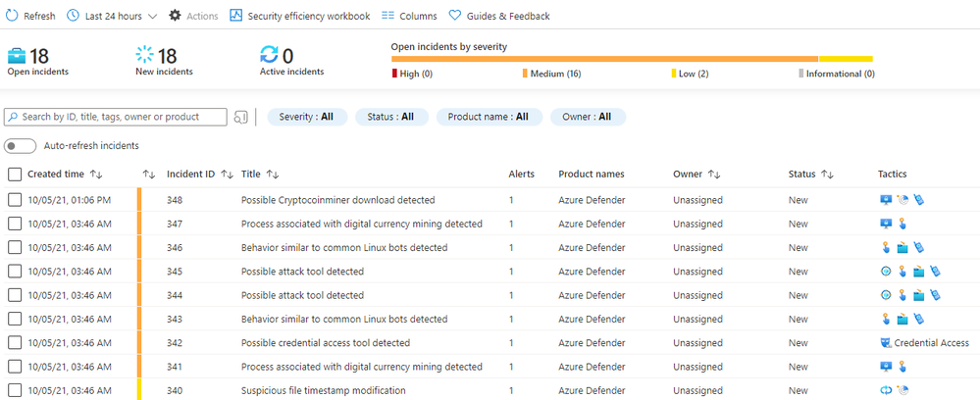The height and width of the screenshot is (400, 980).
Task: Open incident 'Possible Cryptocoinminer download detected'
Action: 338,200
